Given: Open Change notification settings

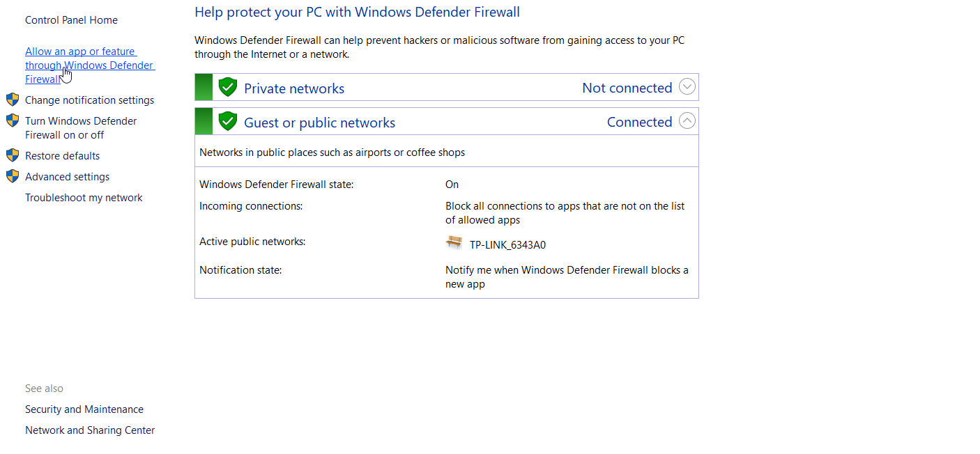Looking at the screenshot, I should pyautogui.click(x=90, y=100).
